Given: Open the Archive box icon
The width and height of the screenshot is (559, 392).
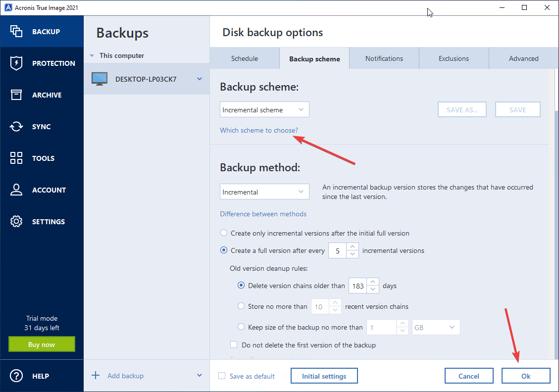Looking at the screenshot, I should [x=16, y=95].
